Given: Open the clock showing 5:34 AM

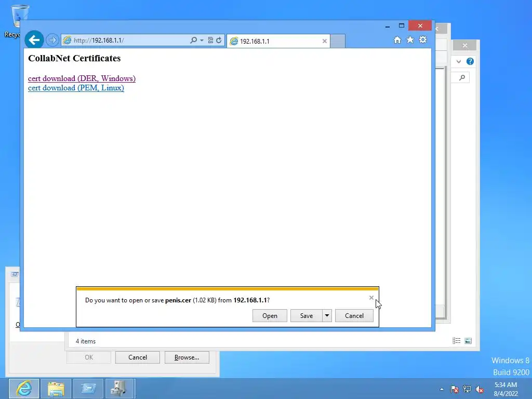Looking at the screenshot, I should click(x=506, y=389).
